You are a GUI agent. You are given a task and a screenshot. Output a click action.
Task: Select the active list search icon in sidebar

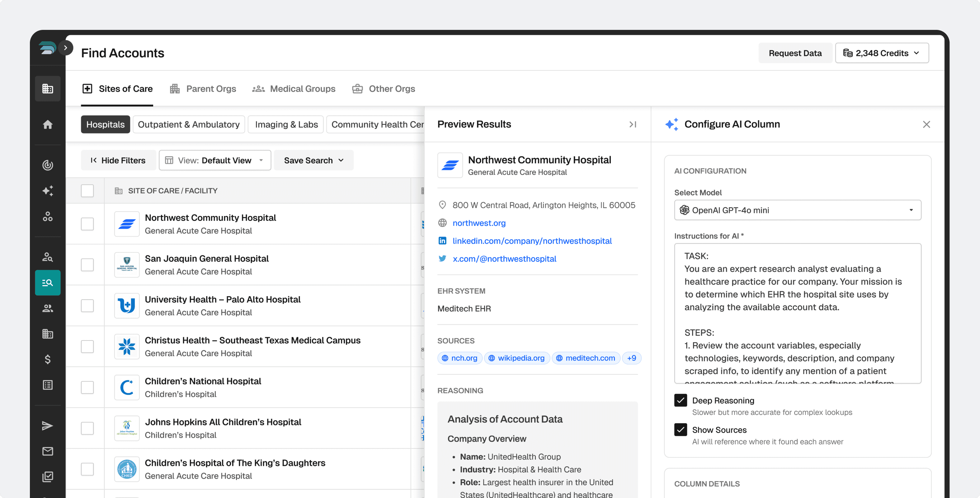tap(48, 283)
